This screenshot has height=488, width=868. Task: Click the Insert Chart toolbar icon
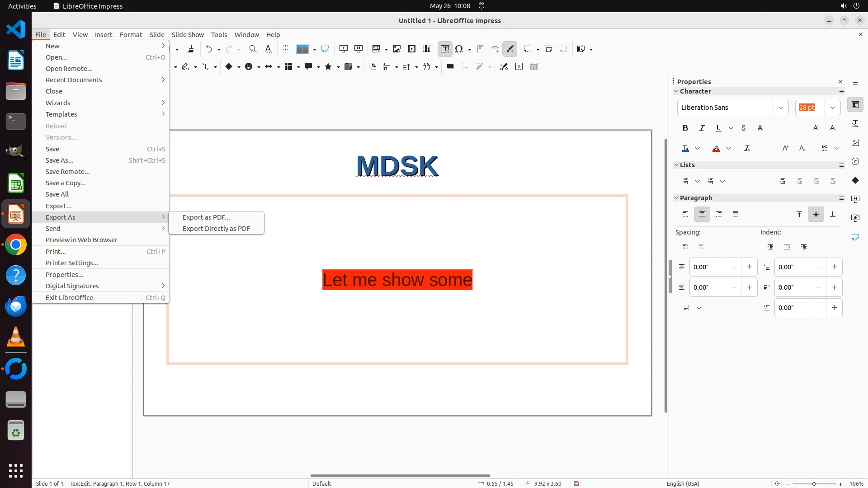427,49
